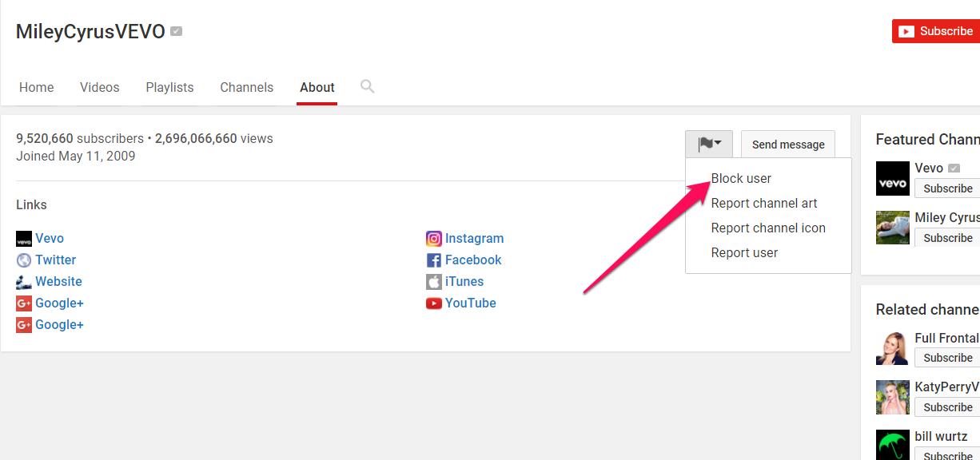
Task: Choose Report channel icon
Action: point(768,228)
